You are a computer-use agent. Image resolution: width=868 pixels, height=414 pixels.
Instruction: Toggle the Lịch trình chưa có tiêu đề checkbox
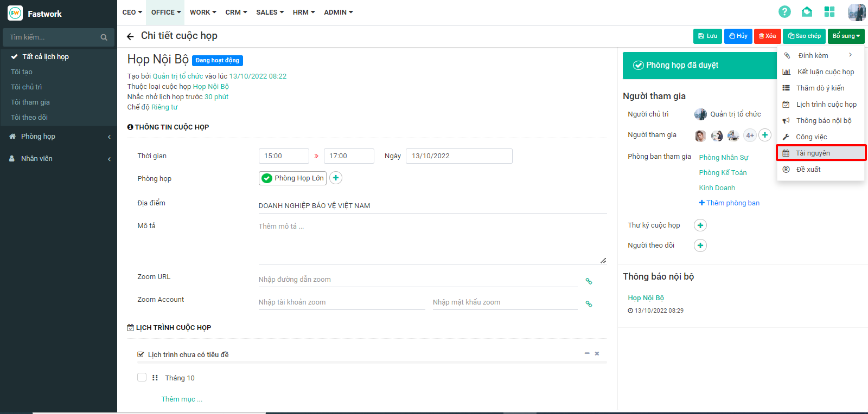pyautogui.click(x=141, y=354)
